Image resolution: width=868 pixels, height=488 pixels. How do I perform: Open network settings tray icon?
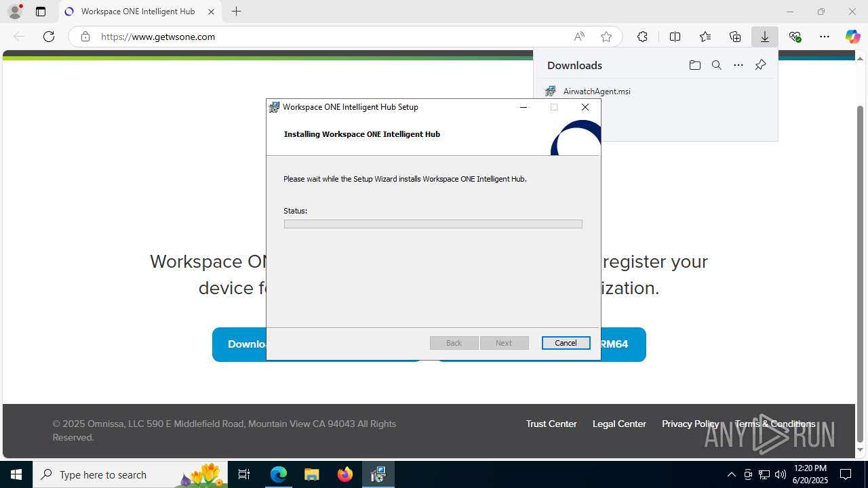point(764,474)
